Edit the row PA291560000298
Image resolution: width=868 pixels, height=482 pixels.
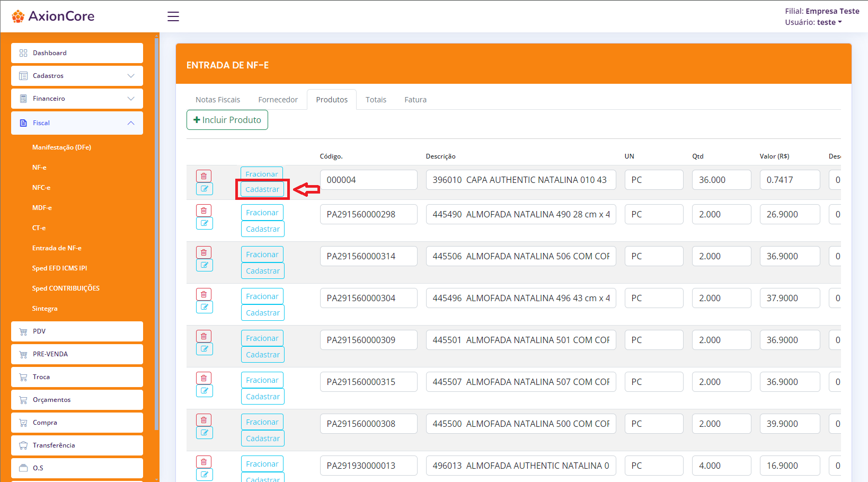(204, 223)
